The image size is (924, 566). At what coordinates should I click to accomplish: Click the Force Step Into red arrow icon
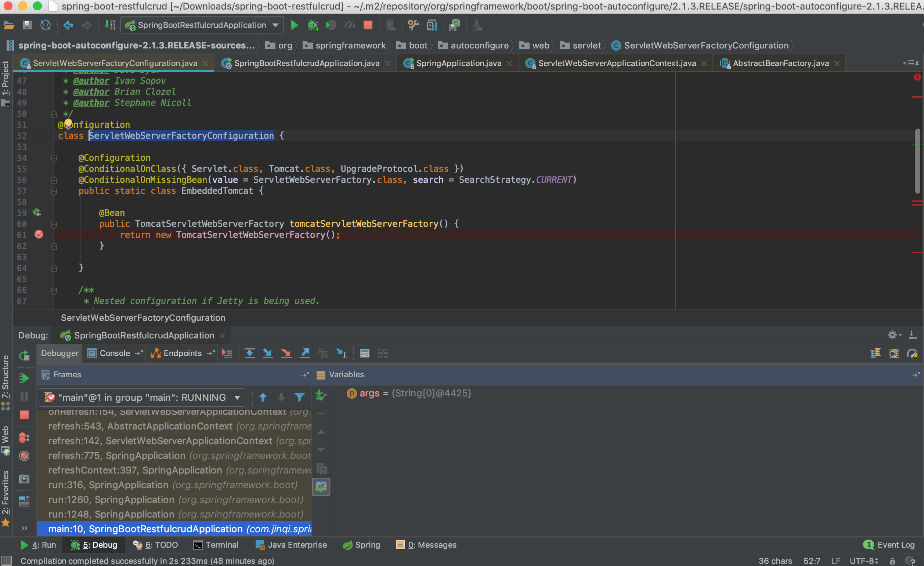coord(286,353)
